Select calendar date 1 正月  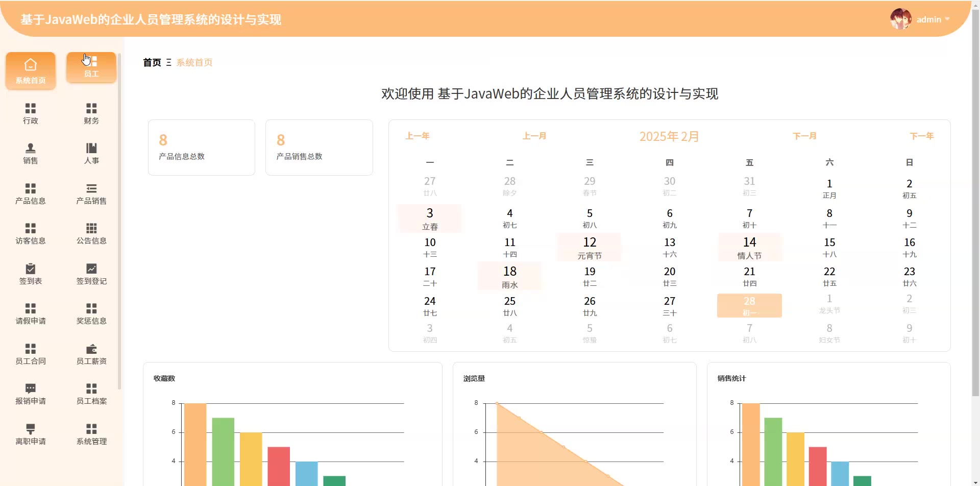click(829, 188)
